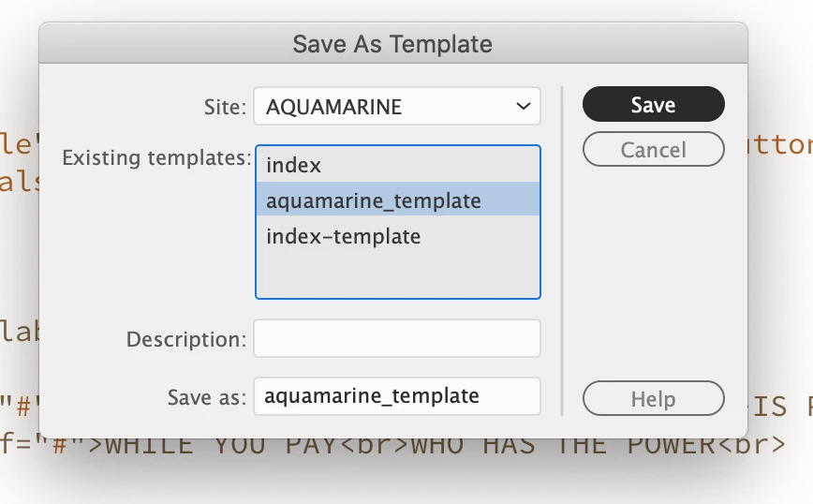This screenshot has width=813, height=504.
Task: Click the 'Save as:' label
Action: point(206,397)
